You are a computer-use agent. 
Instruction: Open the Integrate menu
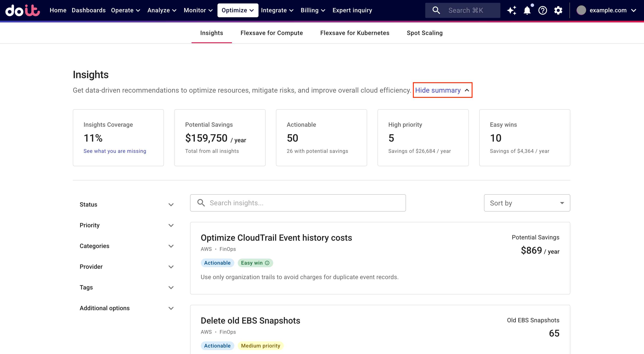point(277,10)
